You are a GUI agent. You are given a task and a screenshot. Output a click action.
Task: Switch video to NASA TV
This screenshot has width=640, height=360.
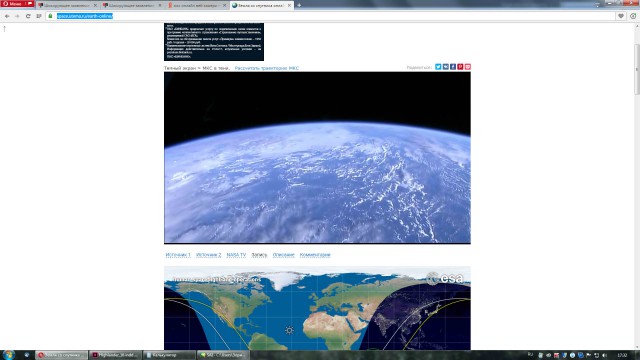click(x=236, y=255)
